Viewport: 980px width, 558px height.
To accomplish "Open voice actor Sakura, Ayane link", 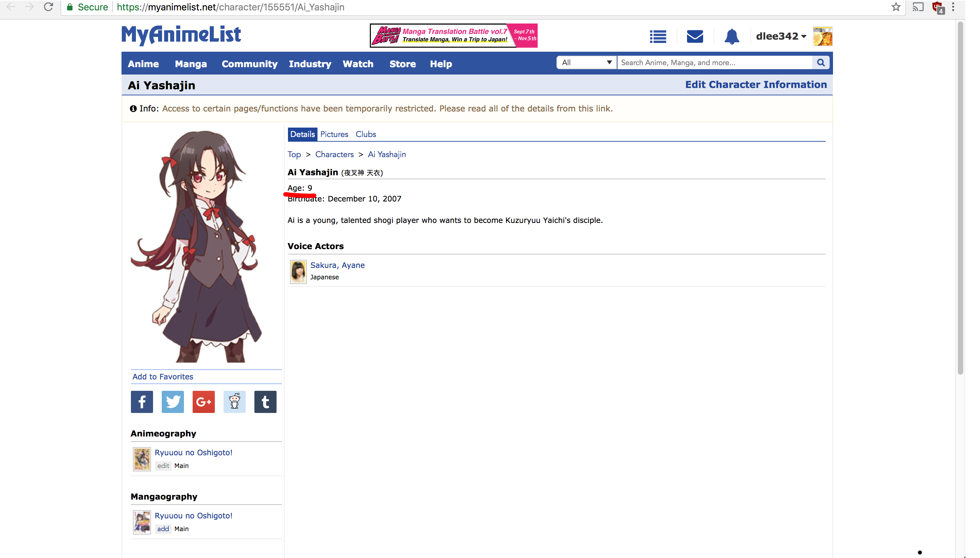I will click(x=337, y=265).
